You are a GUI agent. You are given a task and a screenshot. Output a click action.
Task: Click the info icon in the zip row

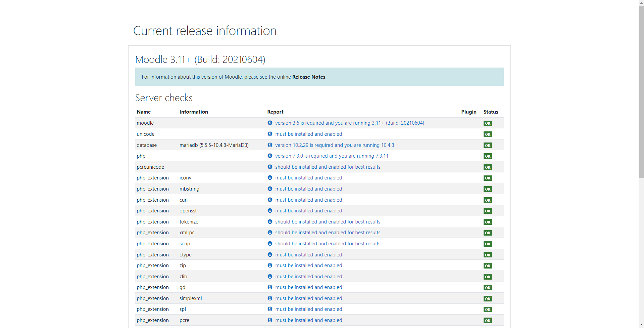270,265
